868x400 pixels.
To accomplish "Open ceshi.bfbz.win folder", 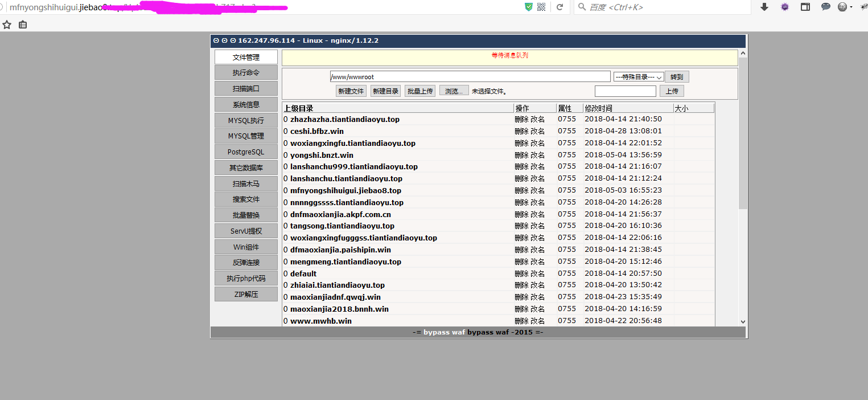I will (317, 131).
